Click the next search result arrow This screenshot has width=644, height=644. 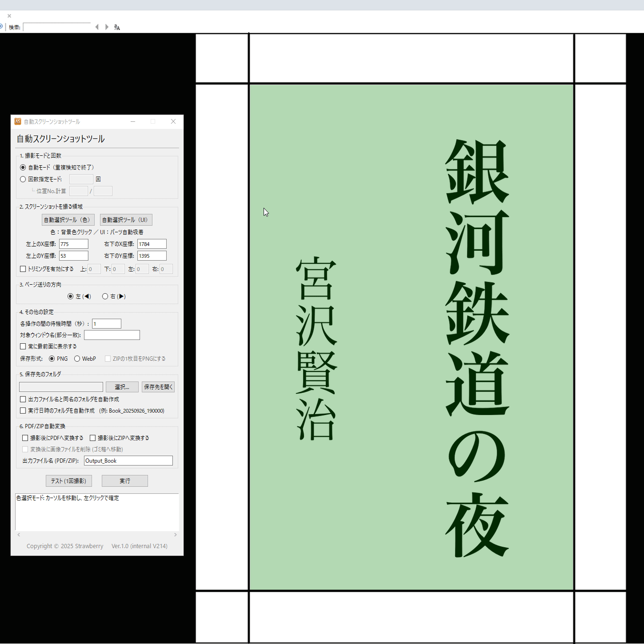(107, 27)
